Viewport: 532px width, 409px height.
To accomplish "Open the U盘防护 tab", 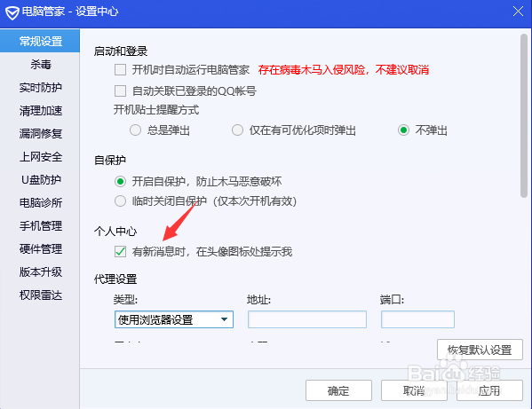I will 40,179.
